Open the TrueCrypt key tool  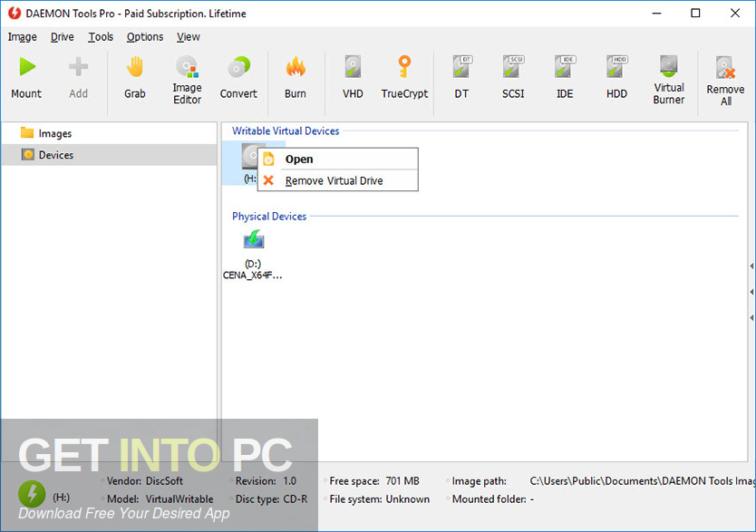pyautogui.click(x=404, y=66)
